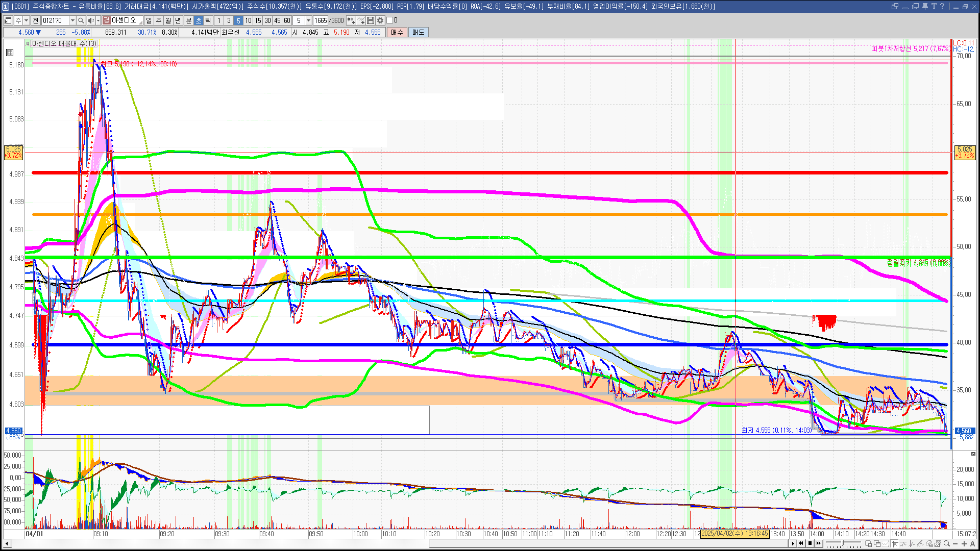Toggle the D checkbox in toolbar
The height and width of the screenshot is (551, 980).
pyautogui.click(x=390, y=20)
